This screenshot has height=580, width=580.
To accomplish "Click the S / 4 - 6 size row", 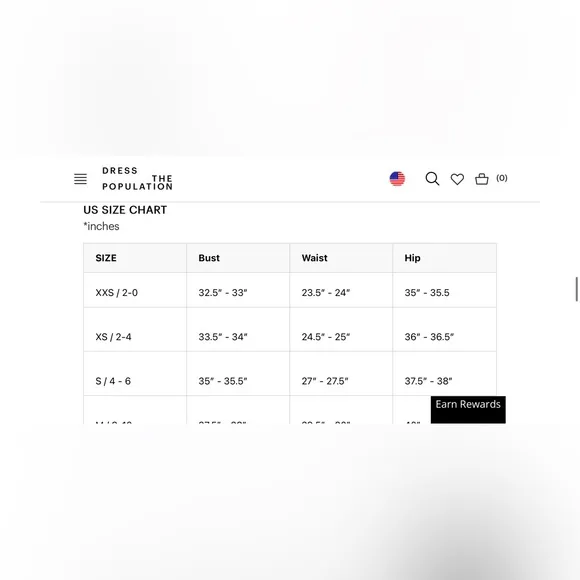I will point(290,374).
